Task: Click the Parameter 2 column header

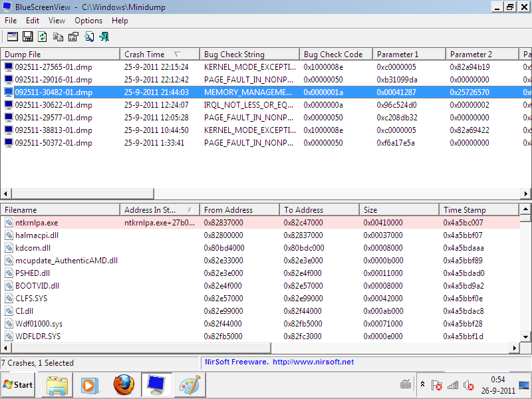Action: [483, 55]
